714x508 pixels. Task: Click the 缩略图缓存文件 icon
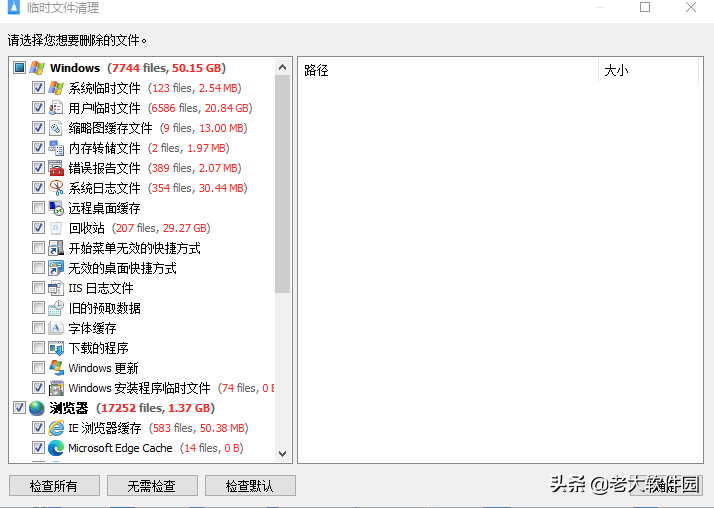point(57,128)
